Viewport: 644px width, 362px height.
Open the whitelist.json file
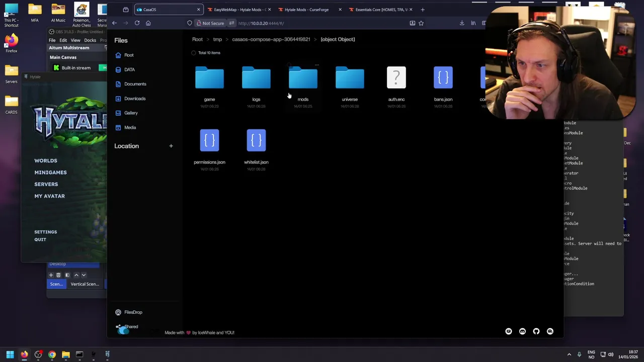256,141
